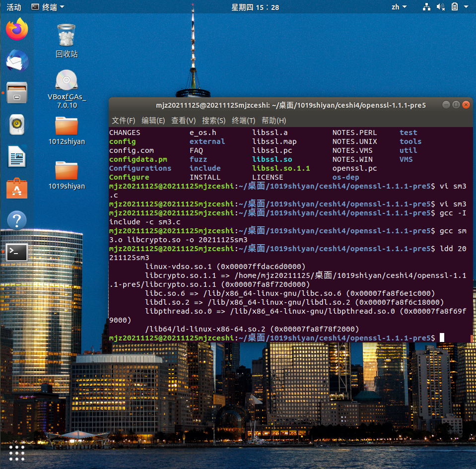Show applications grid
Screen dimensions: 476x469
point(17,453)
